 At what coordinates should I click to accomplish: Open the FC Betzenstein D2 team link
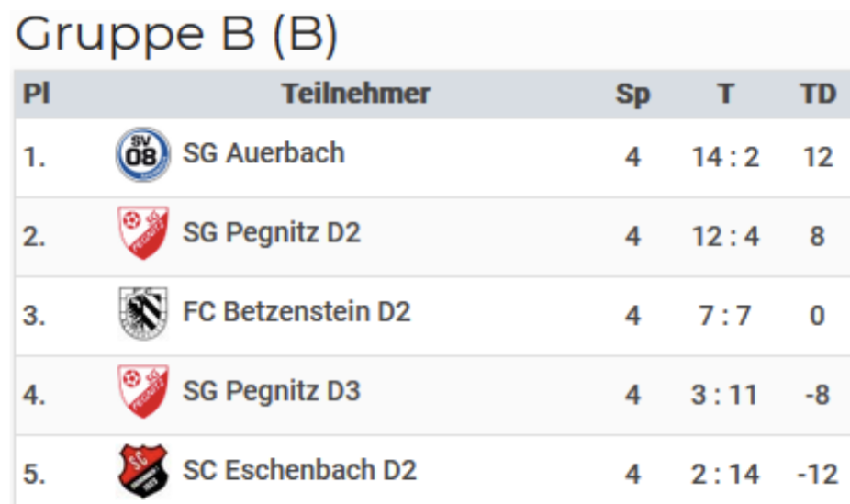coord(296,312)
